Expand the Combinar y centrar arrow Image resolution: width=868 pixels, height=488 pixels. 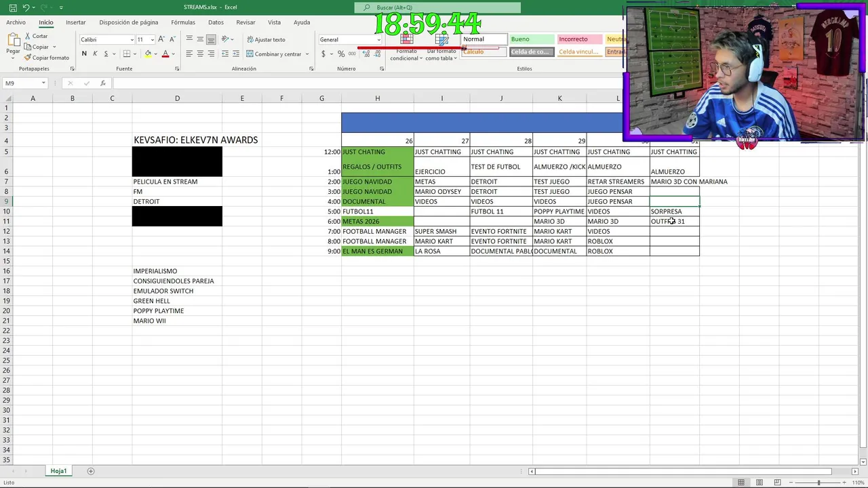(x=307, y=54)
